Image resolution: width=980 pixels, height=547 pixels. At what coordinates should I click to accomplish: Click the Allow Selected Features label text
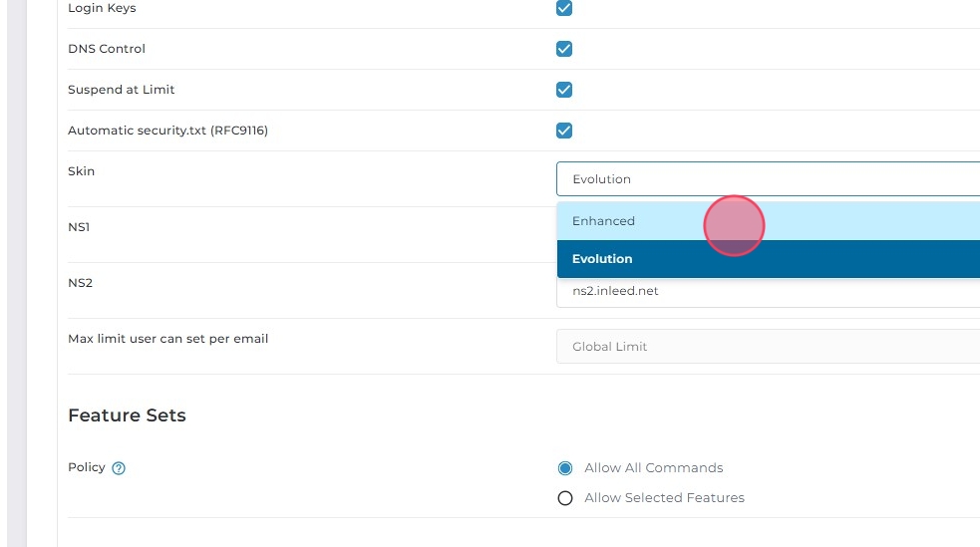pyautogui.click(x=664, y=498)
